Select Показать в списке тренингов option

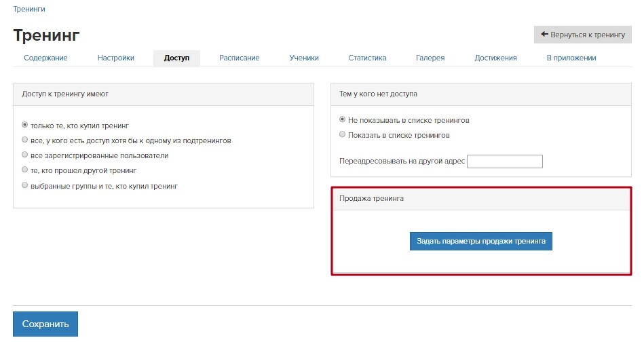pos(342,134)
